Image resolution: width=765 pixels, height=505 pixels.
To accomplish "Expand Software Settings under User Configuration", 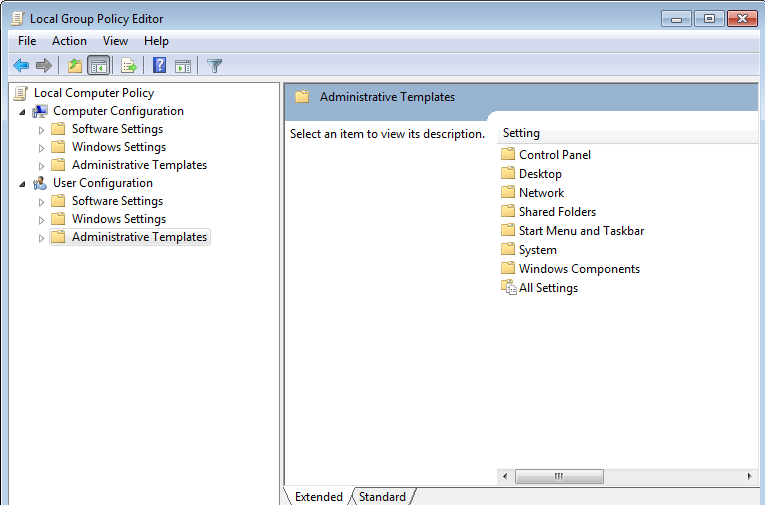I will [41, 202].
